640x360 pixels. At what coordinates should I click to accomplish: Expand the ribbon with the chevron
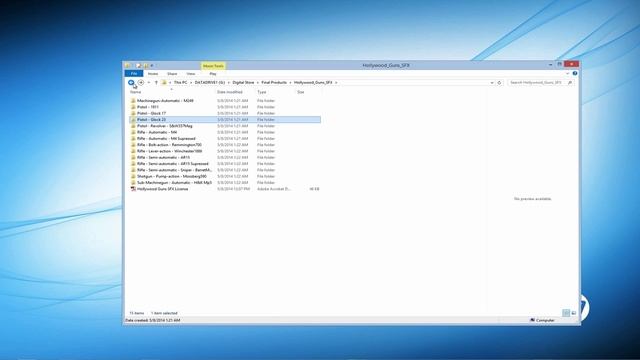(567, 74)
